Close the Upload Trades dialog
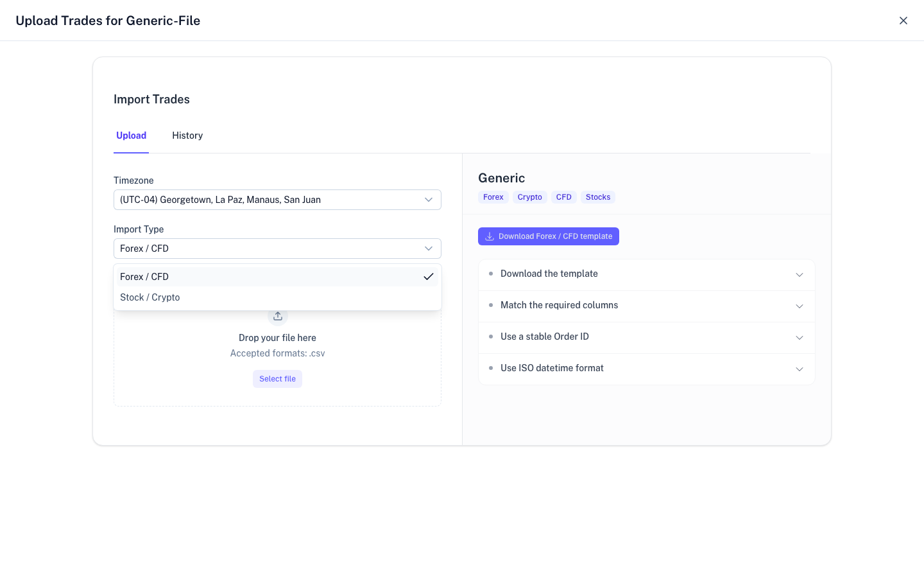The width and height of the screenshot is (924, 578). [903, 20]
